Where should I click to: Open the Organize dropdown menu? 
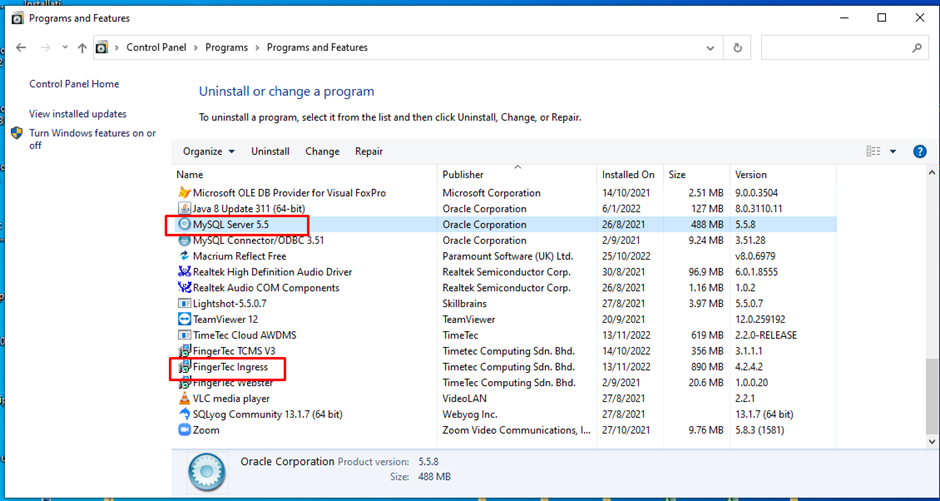(209, 152)
